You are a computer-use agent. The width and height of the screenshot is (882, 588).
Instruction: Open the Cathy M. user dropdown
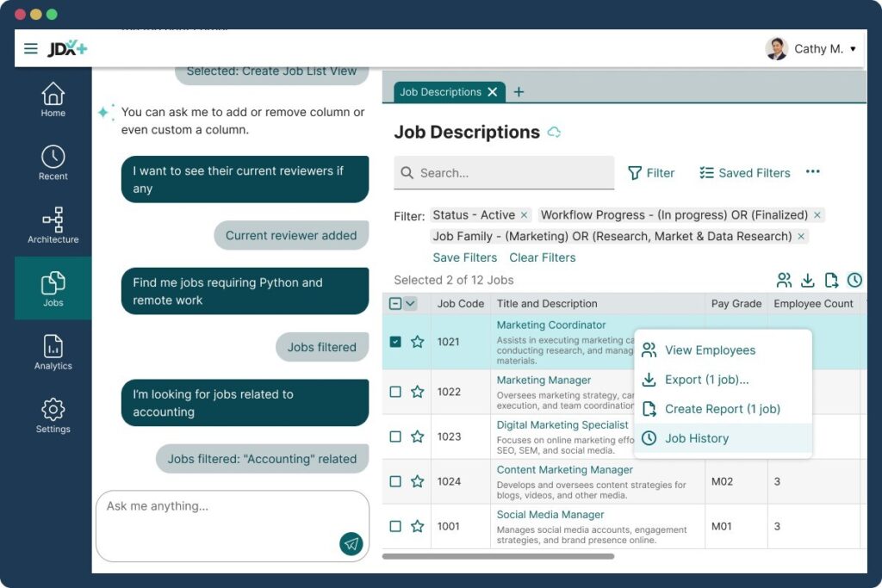pos(813,49)
